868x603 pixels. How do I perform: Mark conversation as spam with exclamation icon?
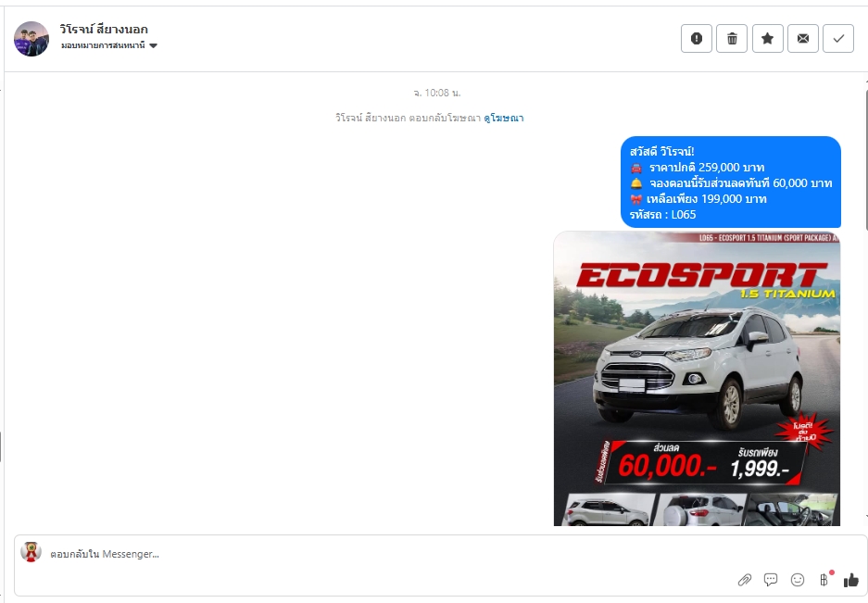click(x=697, y=38)
